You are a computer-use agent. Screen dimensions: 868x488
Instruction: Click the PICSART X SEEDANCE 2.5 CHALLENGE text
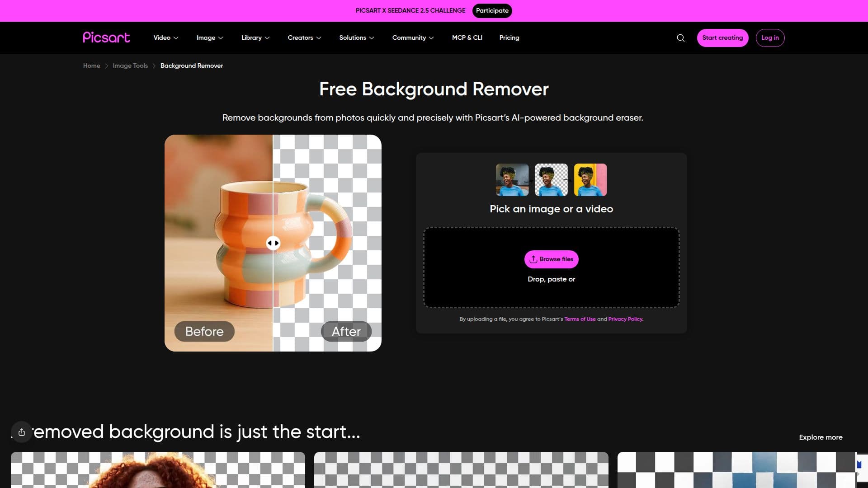point(410,10)
